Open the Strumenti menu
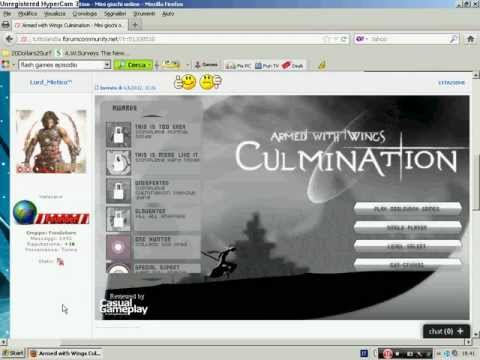The height and width of the screenshot is (360, 480). pyautogui.click(x=144, y=14)
